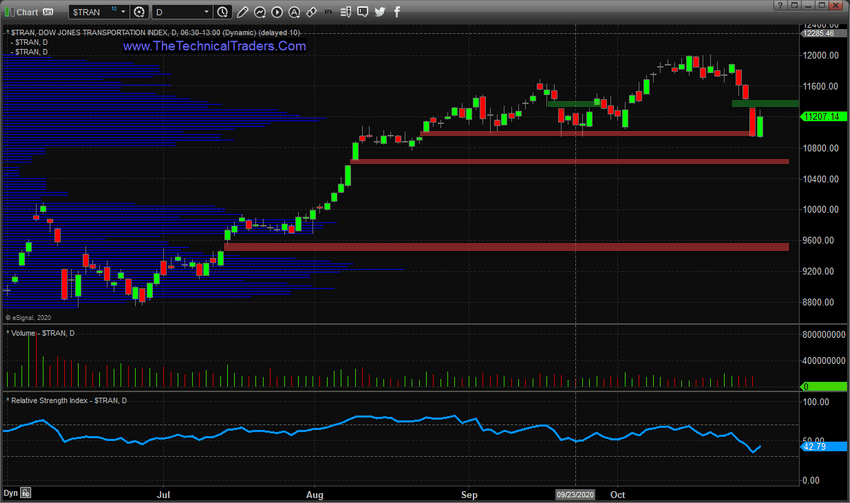Click the 12000.00 price axis label
This screenshot has width=850, height=503.
[821, 55]
